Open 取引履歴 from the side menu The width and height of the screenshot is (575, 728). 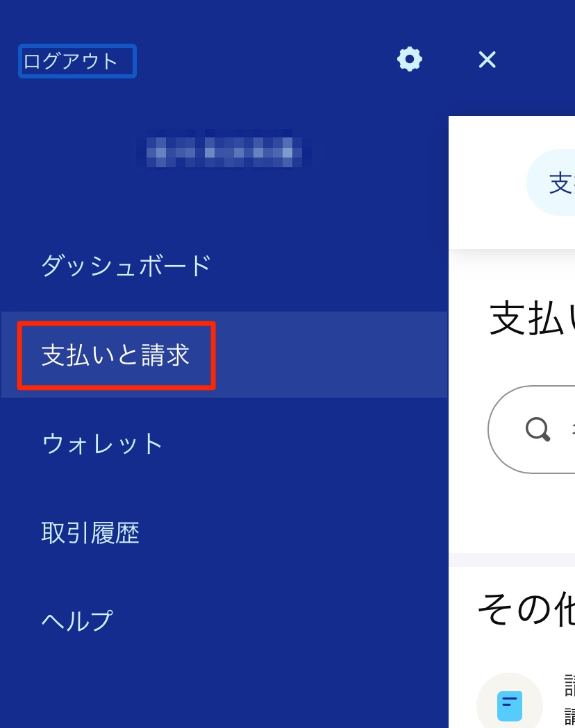(90, 532)
